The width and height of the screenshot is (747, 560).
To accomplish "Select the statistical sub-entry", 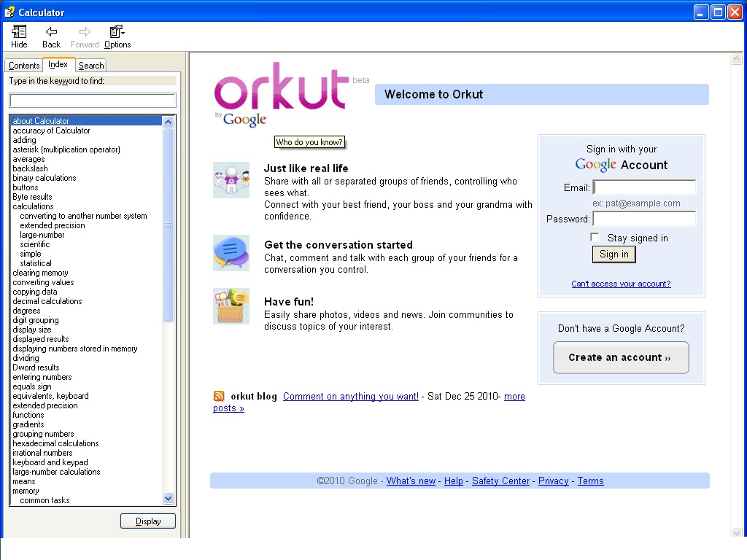I will coord(36,263).
